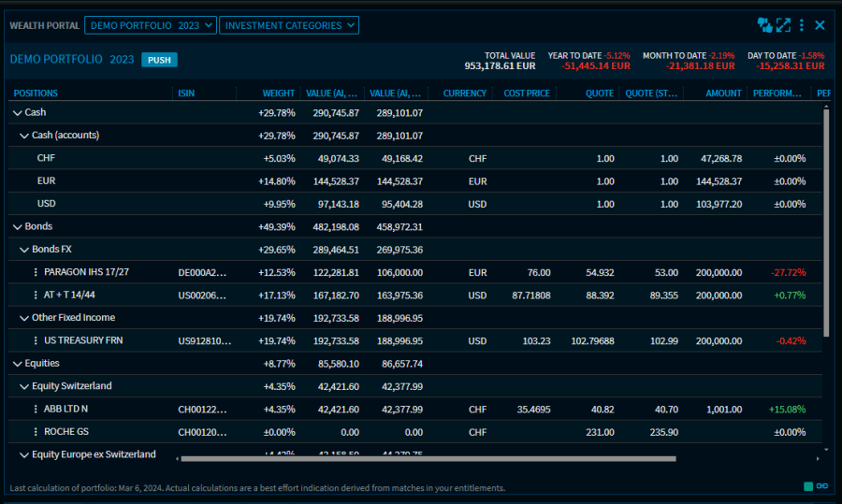
Task: Open the Investment Categories dropdown
Action: click(x=288, y=25)
